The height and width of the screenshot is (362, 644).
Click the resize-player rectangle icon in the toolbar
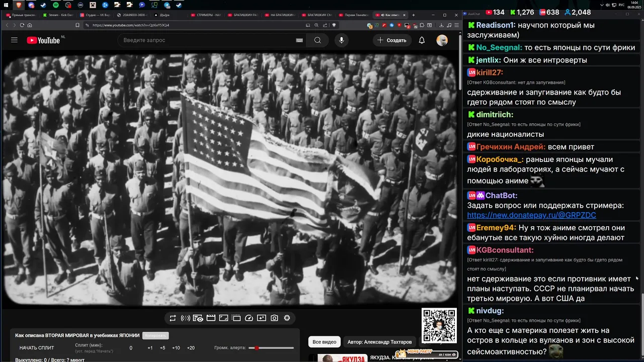click(x=223, y=318)
